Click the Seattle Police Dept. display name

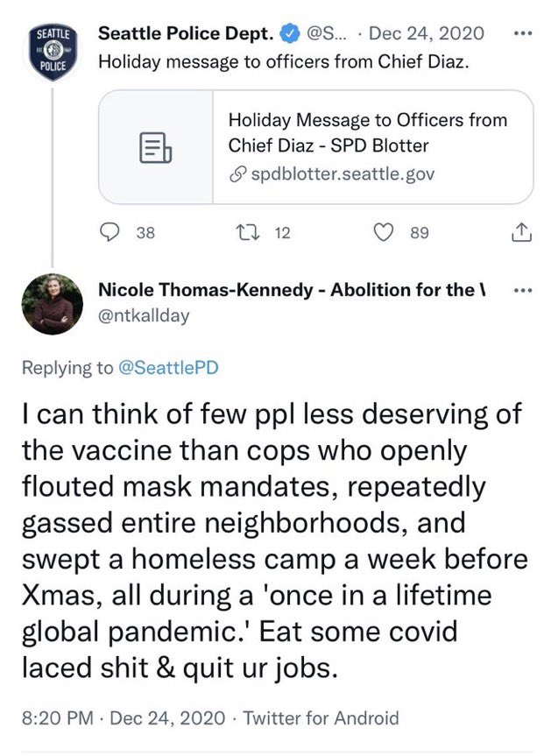pyautogui.click(x=186, y=35)
